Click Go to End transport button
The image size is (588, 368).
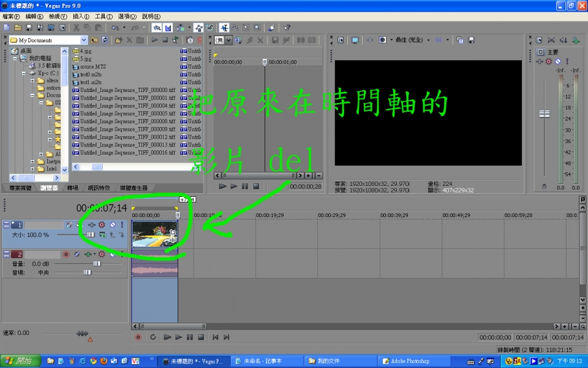coord(227,337)
